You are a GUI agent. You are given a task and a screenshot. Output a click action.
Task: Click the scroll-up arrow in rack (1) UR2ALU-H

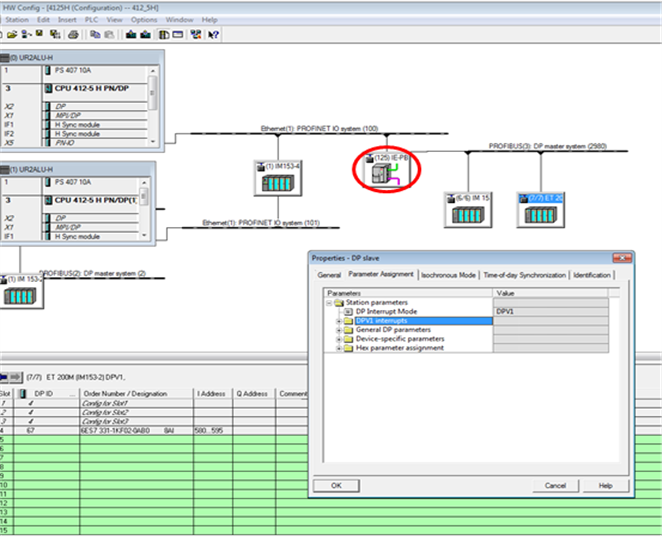pyautogui.click(x=144, y=183)
